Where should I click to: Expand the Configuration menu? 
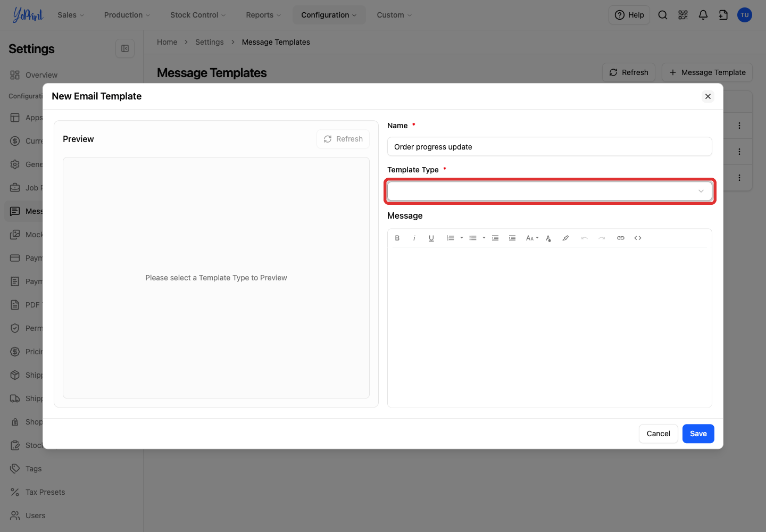point(329,15)
